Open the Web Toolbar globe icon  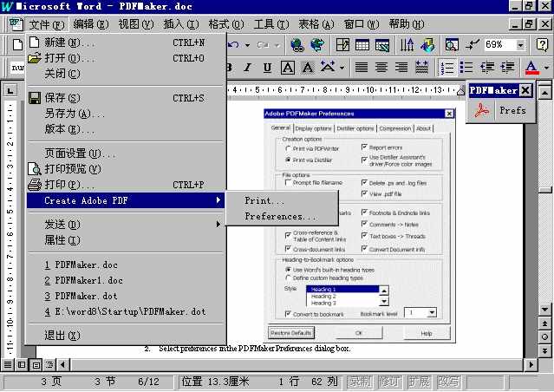317,45
